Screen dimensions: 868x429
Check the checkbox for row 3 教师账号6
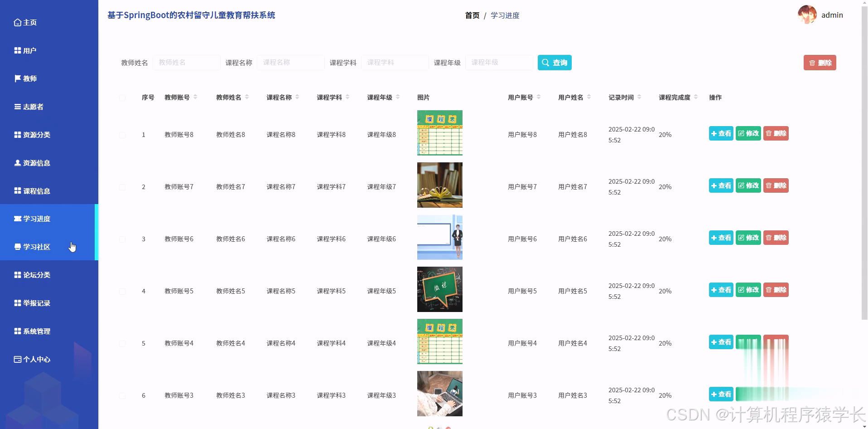click(x=122, y=239)
